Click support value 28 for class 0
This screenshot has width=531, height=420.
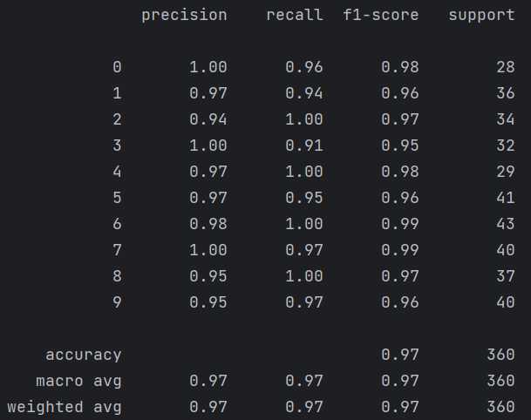[505, 67]
